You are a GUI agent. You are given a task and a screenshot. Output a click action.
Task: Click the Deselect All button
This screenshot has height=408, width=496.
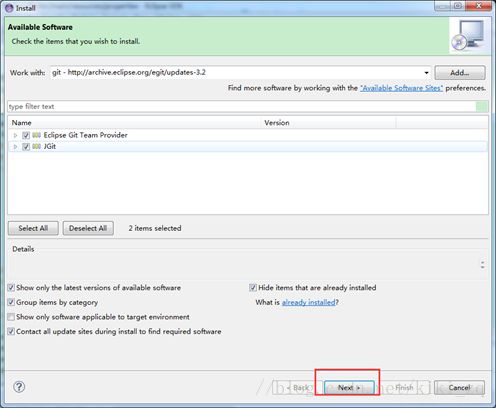[x=88, y=228]
